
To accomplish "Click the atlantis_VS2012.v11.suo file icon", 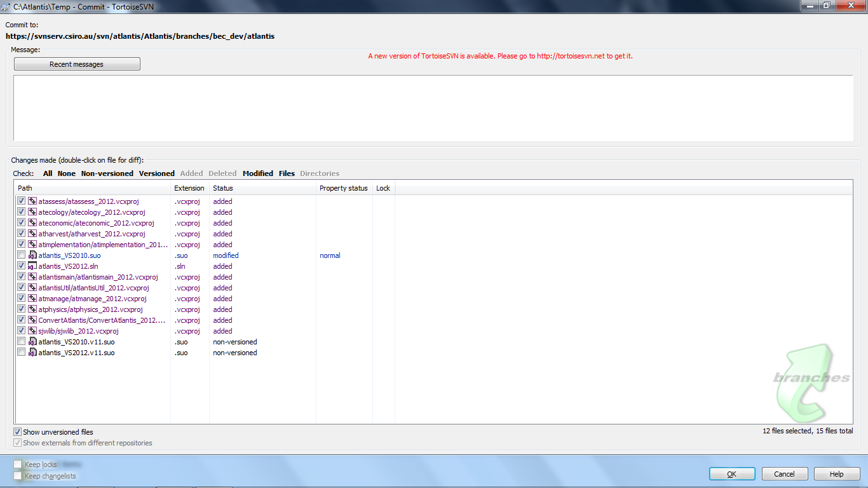I will pyautogui.click(x=32, y=353).
